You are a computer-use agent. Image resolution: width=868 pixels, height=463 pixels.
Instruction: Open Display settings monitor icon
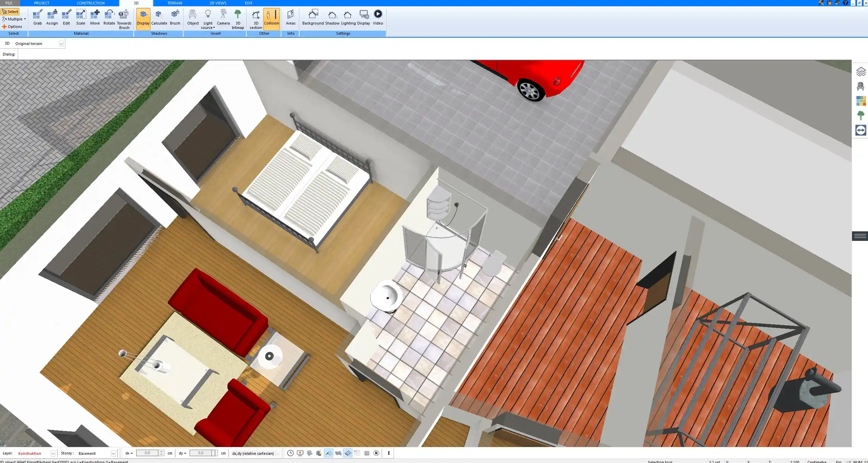[x=364, y=18]
